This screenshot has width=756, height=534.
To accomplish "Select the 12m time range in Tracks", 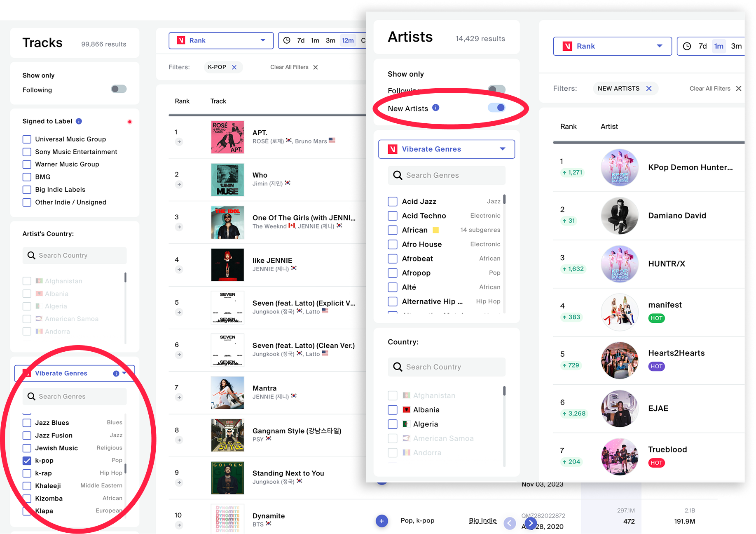I will 348,40.
